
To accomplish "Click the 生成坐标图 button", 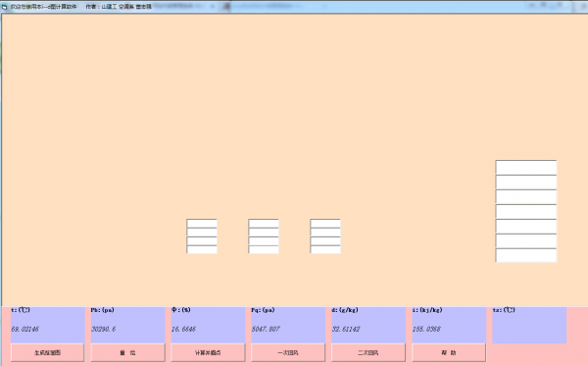I will (48, 353).
